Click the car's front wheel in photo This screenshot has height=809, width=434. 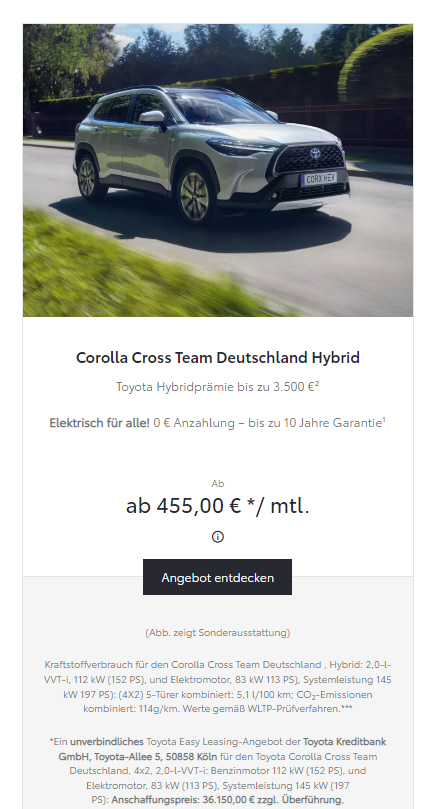(x=195, y=197)
